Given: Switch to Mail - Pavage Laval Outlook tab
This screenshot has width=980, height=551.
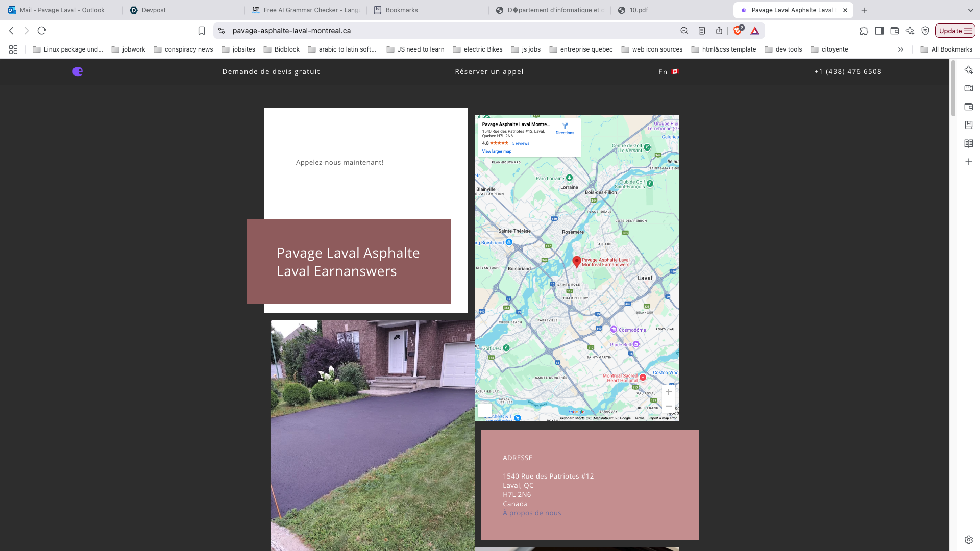Looking at the screenshot, I should click(x=61, y=10).
